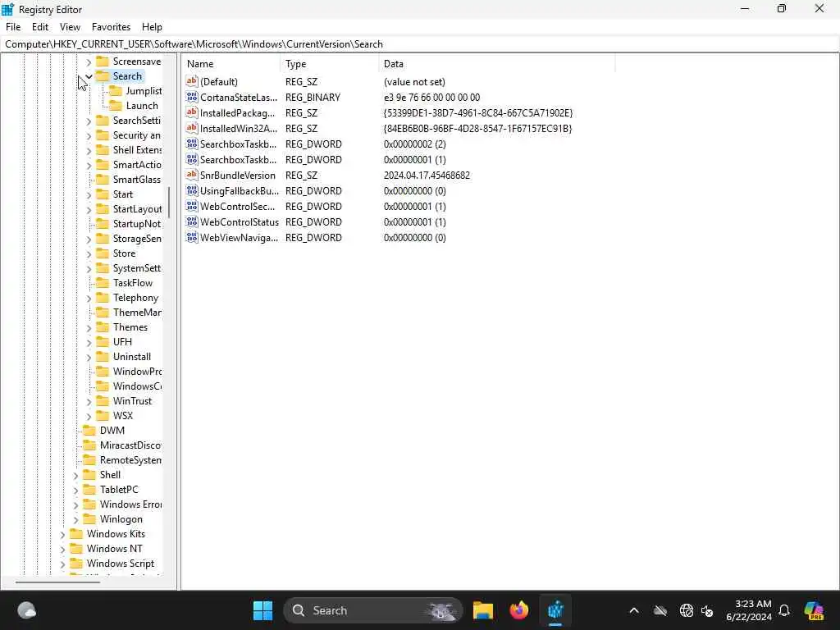Viewport: 840px width, 630px height.
Task: Click the Launch subkey folder icon
Action: (116, 106)
